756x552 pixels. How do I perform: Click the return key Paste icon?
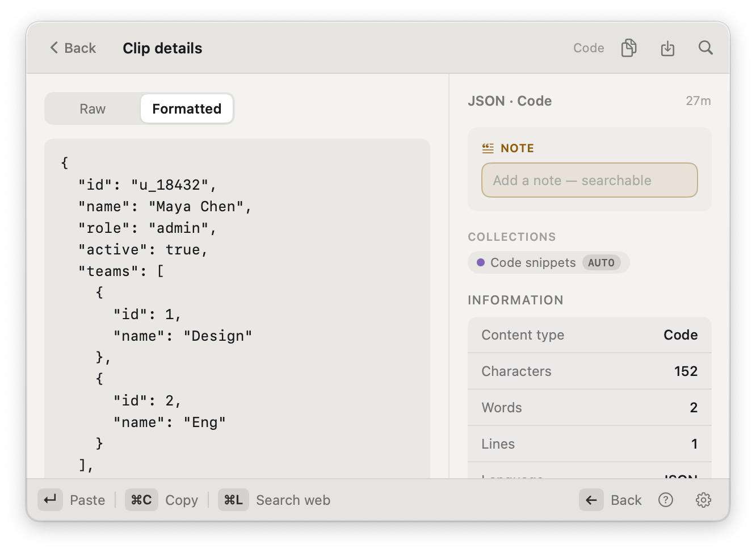pyautogui.click(x=50, y=500)
